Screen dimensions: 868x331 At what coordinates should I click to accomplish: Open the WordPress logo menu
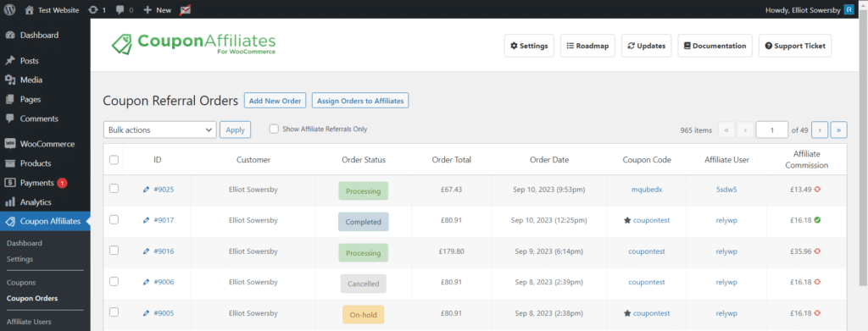9,9
